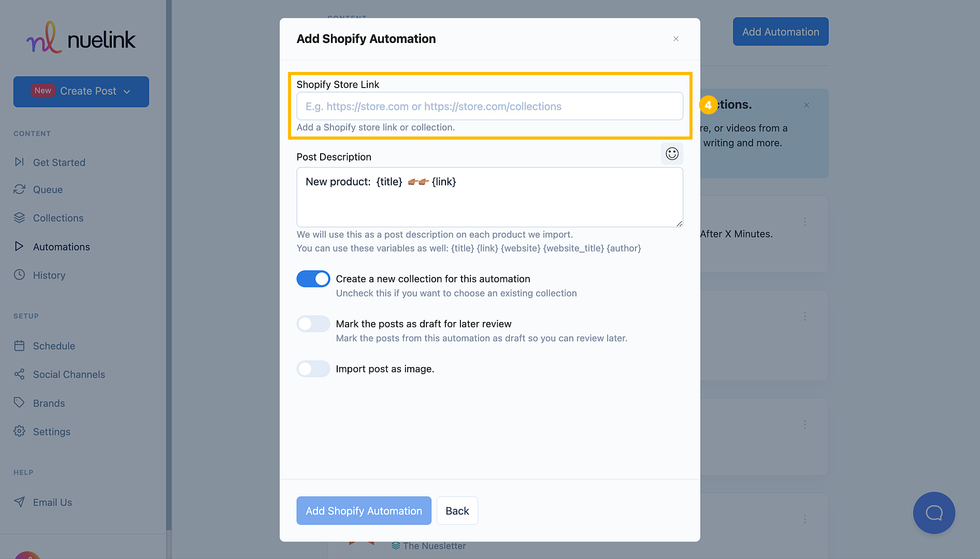Viewport: 980px width, 559px height.
Task: Click the nuelink logo
Action: click(x=81, y=38)
